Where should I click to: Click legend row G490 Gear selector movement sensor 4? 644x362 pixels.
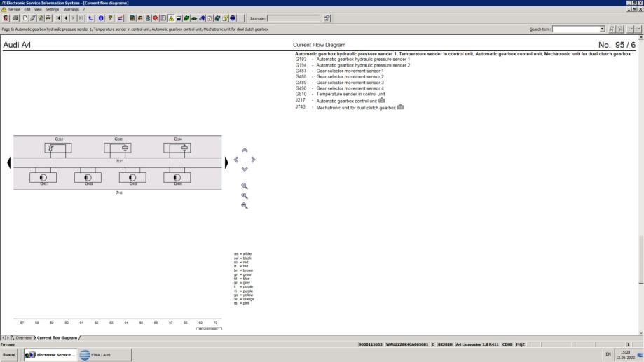[x=339, y=88]
